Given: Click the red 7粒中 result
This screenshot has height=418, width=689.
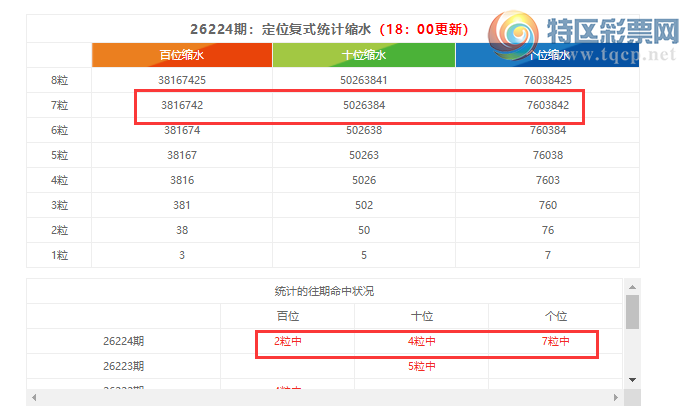Looking at the screenshot, I should tap(556, 341).
